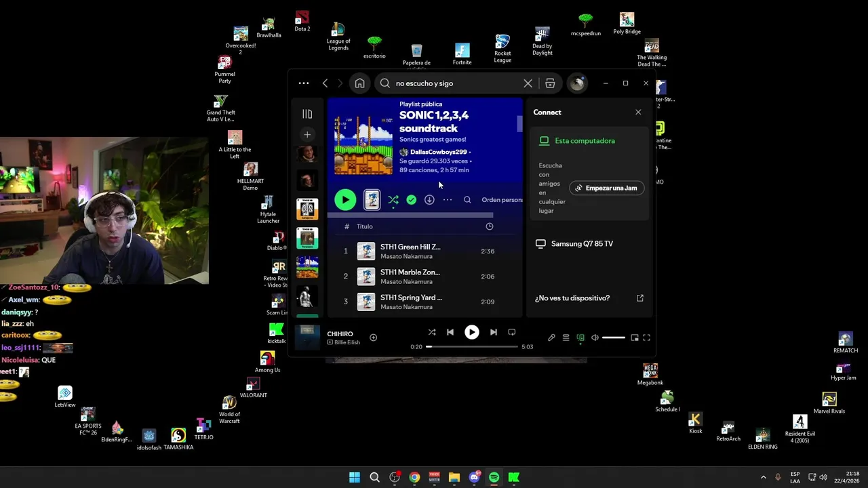Go back in Spotify navigation
Image resolution: width=868 pixels, height=488 pixels.
[x=325, y=83]
